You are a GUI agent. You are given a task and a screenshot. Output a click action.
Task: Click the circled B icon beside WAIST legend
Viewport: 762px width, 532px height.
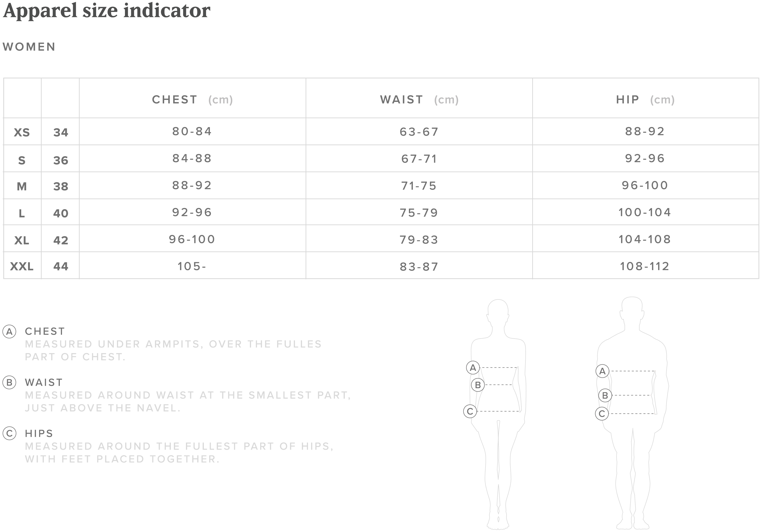coord(9,382)
